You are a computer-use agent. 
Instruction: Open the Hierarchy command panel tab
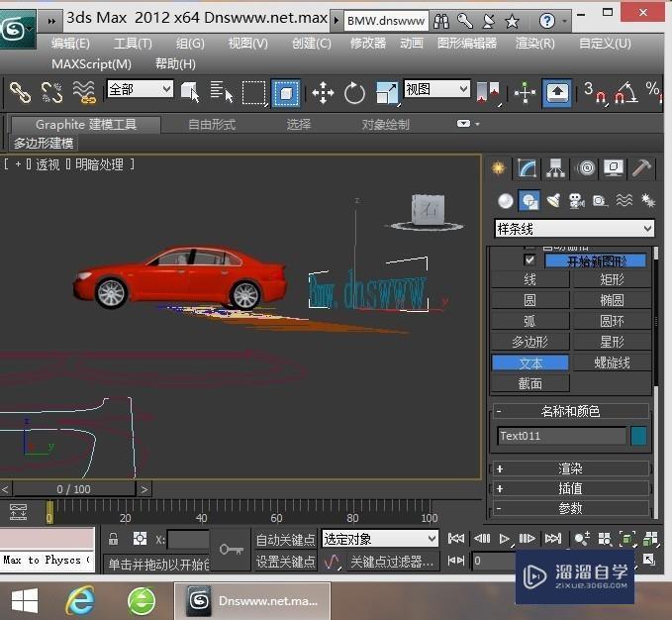(555, 168)
